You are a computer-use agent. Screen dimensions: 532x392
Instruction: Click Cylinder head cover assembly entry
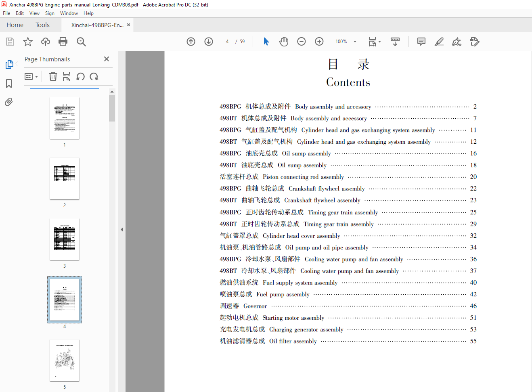click(348, 236)
